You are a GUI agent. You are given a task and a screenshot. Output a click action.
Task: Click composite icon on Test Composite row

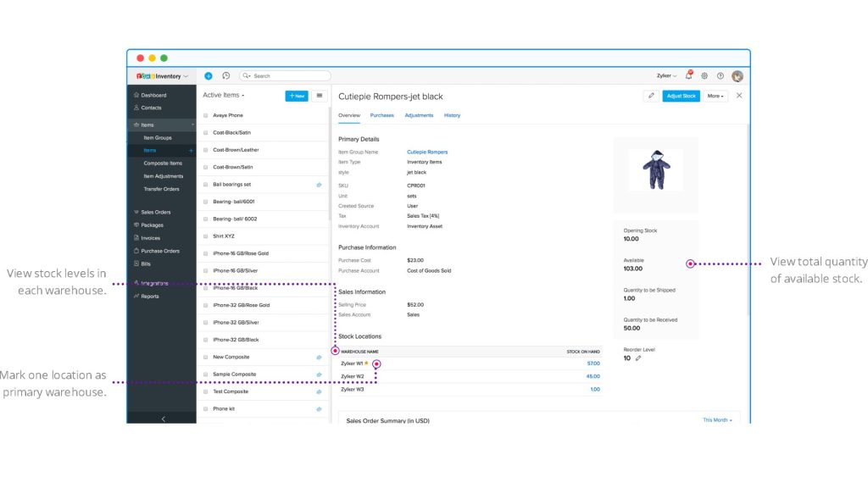319,391
